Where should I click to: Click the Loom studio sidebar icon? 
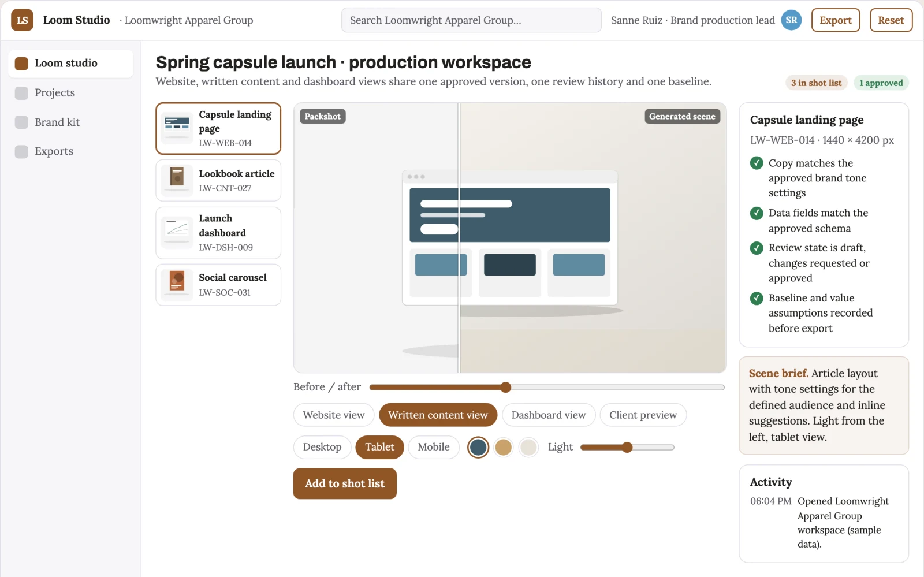(21, 64)
